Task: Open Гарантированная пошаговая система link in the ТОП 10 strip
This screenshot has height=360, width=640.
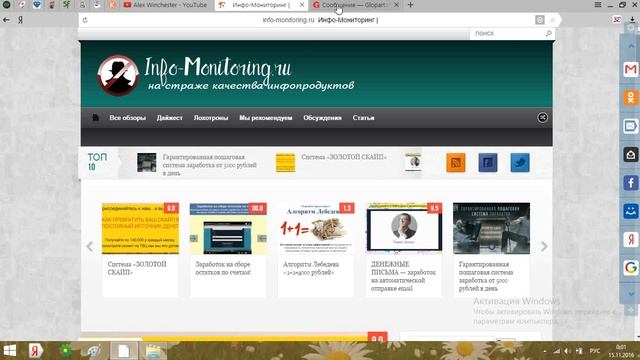Action: point(209,165)
